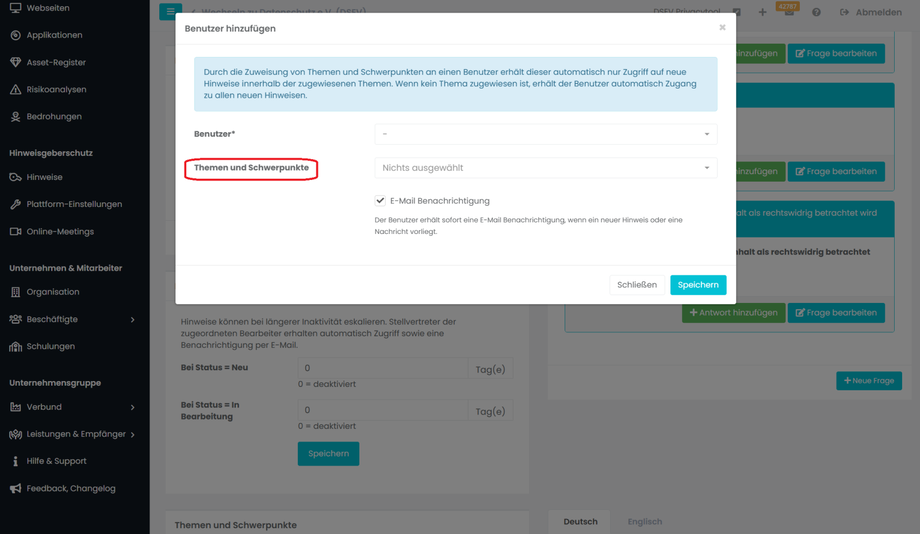Open the Asset-Register diamond icon
The width and height of the screenshot is (920, 534).
coord(15,62)
